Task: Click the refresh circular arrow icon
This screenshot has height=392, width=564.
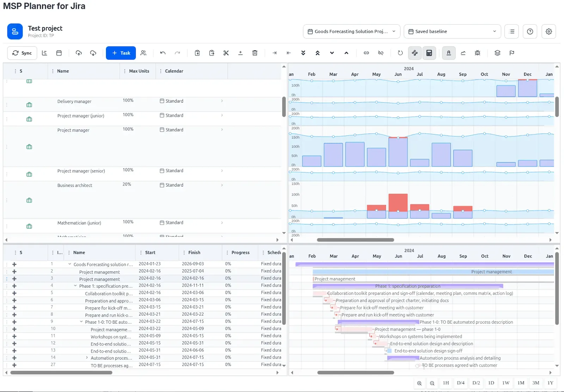Action: point(400,53)
